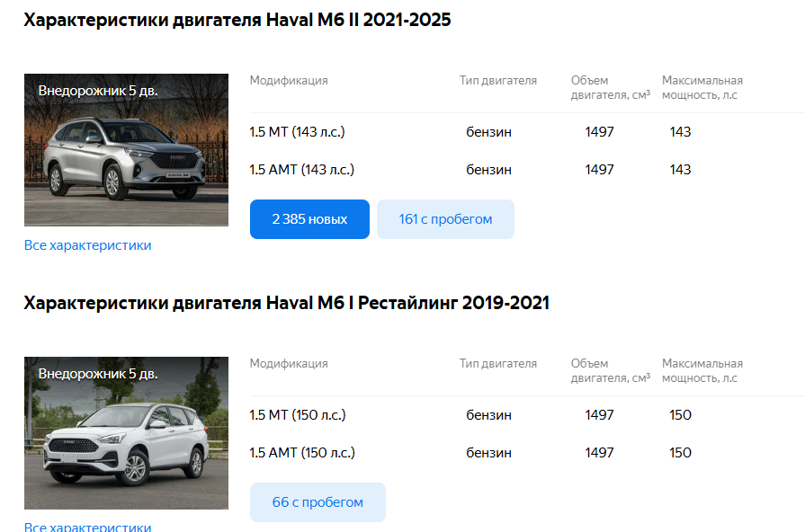Click the "Внедорожник 5 дв." label on the silver car photo
Screen dimensions: 805x532
coord(98,91)
